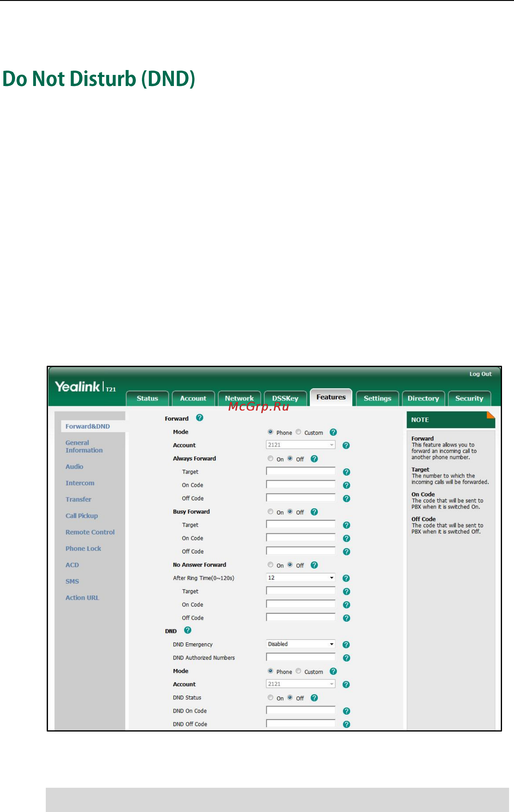Focus the DND Authorized Numbers field

point(300,657)
